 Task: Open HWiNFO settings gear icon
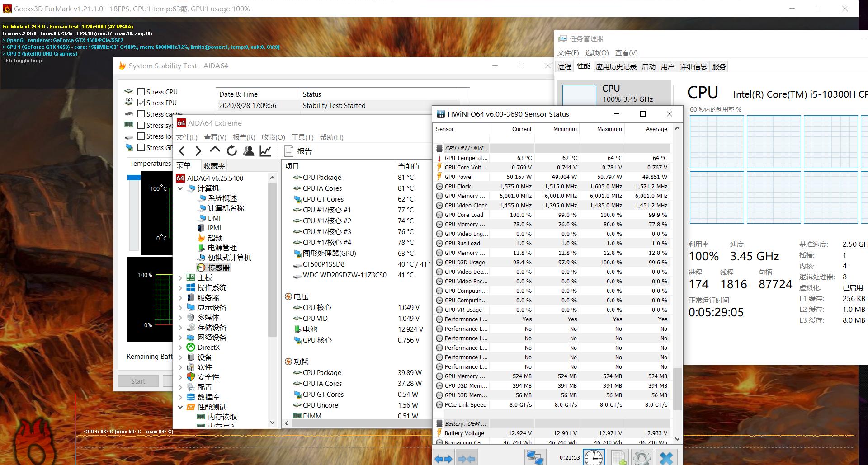coord(642,457)
